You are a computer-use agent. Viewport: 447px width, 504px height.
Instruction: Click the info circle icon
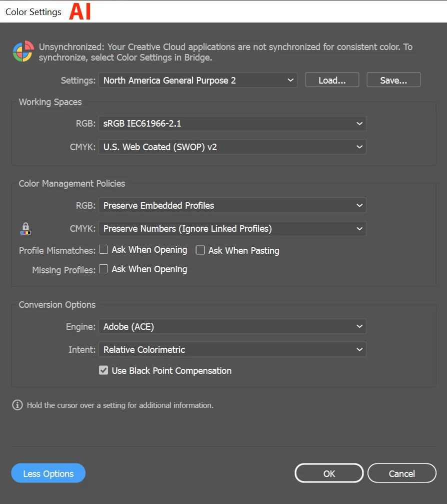[x=17, y=405]
